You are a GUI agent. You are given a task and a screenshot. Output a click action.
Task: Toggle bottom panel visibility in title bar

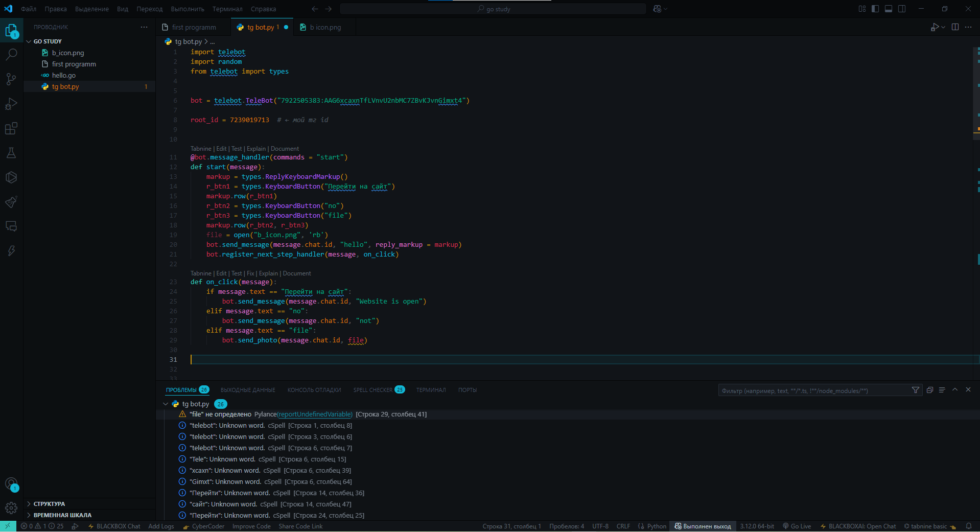[x=889, y=9]
